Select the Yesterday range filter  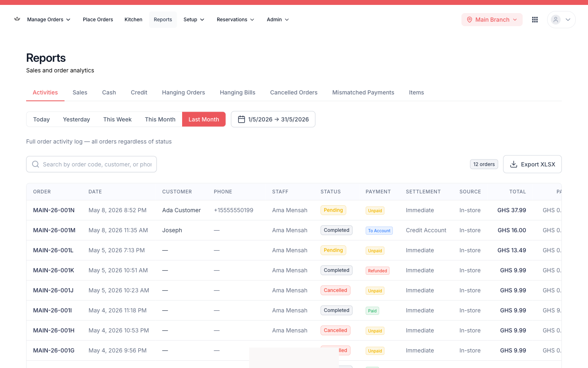[x=76, y=119]
